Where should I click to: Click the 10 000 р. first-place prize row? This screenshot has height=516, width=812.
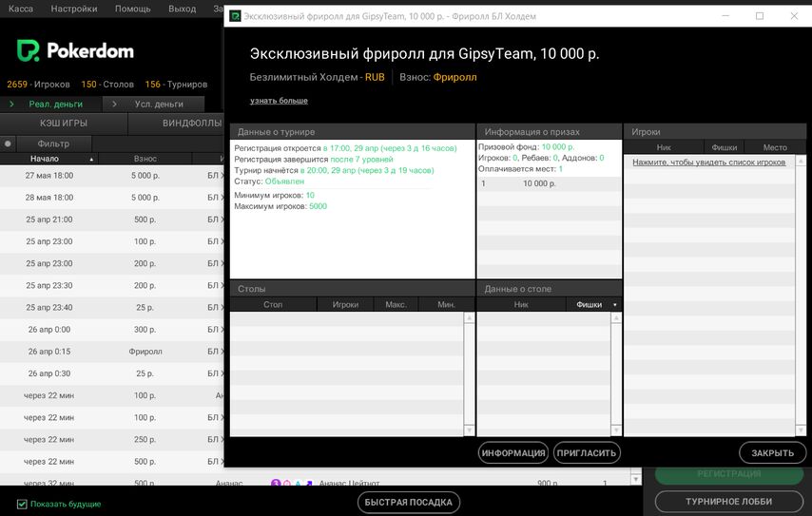click(549, 183)
